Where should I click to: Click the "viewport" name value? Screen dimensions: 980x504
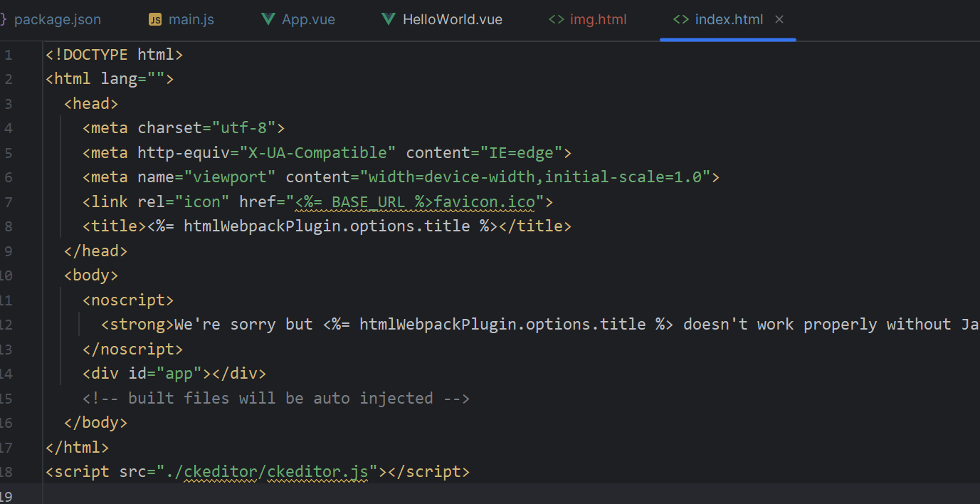tap(230, 177)
